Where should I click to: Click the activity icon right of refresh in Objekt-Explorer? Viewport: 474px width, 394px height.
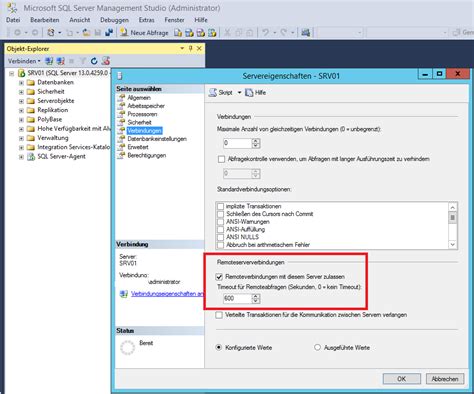tap(106, 61)
